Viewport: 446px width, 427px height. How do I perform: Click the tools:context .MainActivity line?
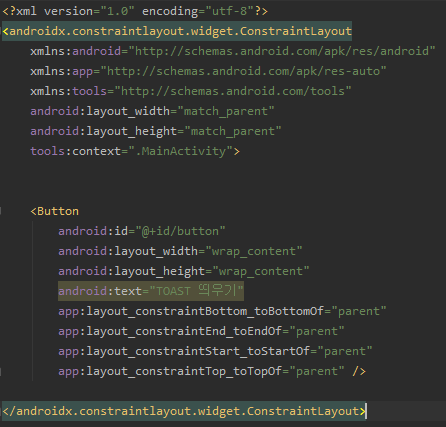pyautogui.click(x=135, y=151)
